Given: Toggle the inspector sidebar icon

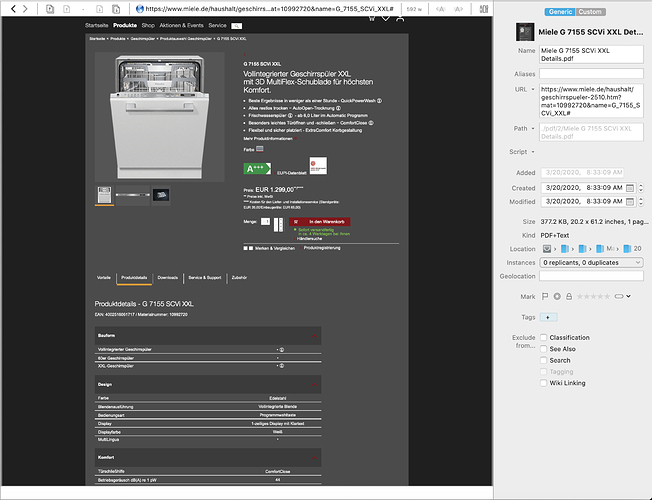Looking at the screenshot, I should [484, 9].
